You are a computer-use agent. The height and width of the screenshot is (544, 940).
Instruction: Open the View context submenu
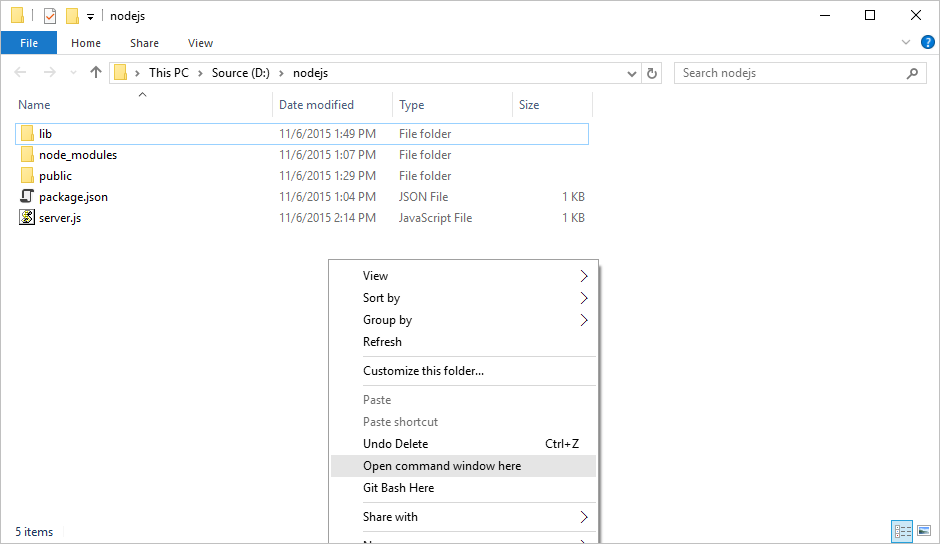pyautogui.click(x=463, y=276)
